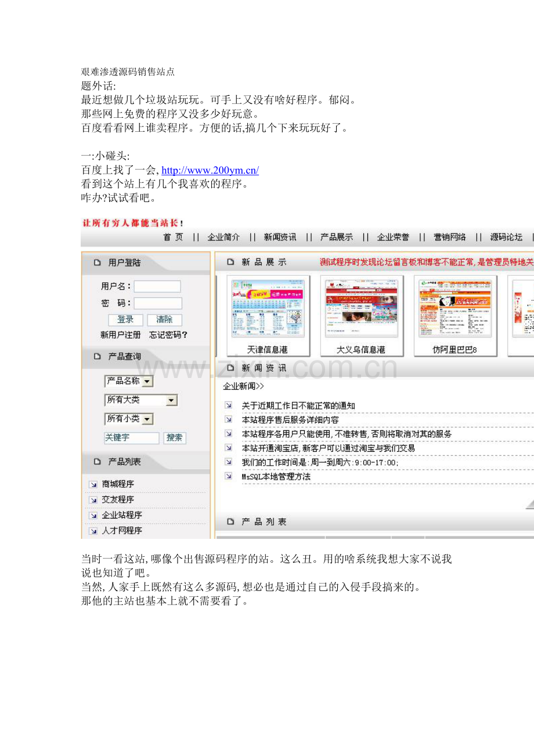Click the 新品展示 section header icon
The height and width of the screenshot is (756, 534).
(230, 262)
